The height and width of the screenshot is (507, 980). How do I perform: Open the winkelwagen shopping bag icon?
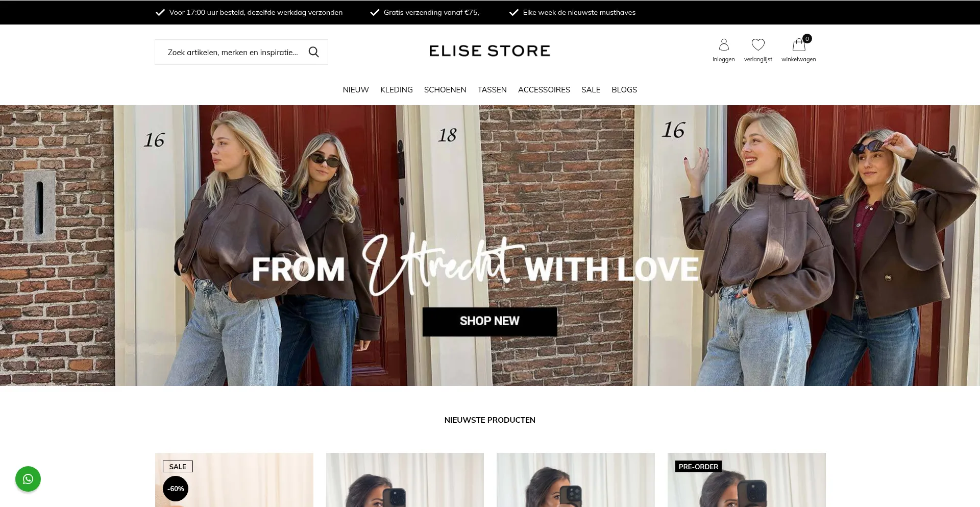[799, 45]
